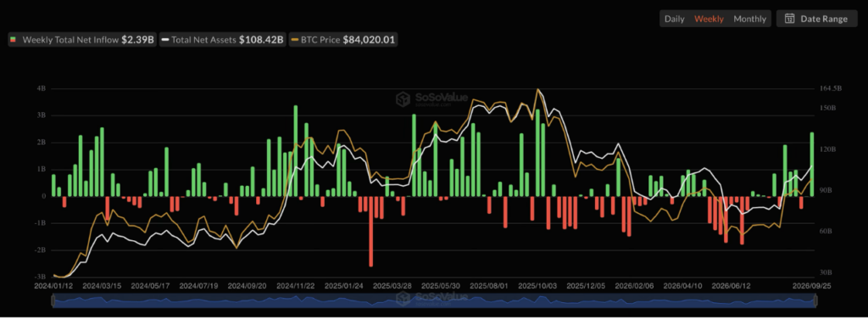Switch to the Daily view tab
Image resolution: width=868 pixels, height=320 pixels.
(674, 19)
